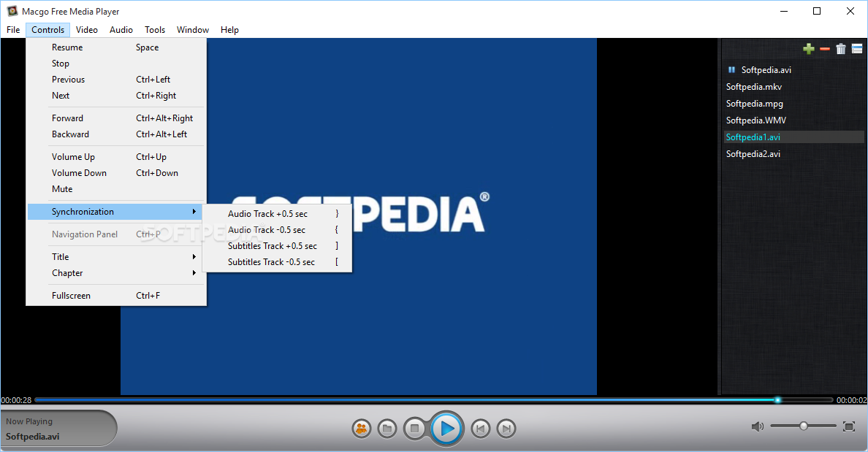This screenshot has height=452, width=868.
Task: Choose Mute in Controls menu
Action: [116, 189]
